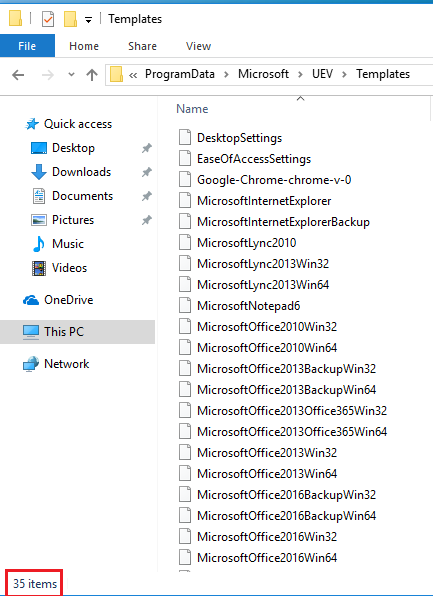
Task: Click the Properties checkmark icon in title bar
Action: point(48,19)
